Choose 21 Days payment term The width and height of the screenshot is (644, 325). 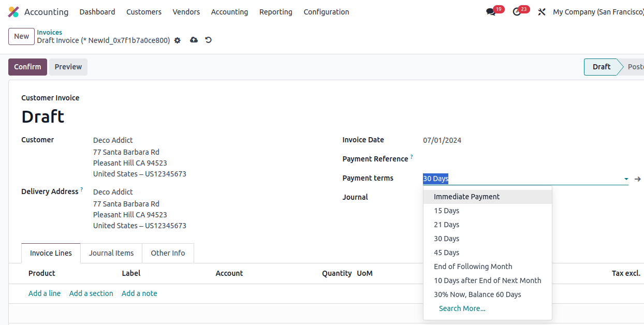click(x=488, y=225)
